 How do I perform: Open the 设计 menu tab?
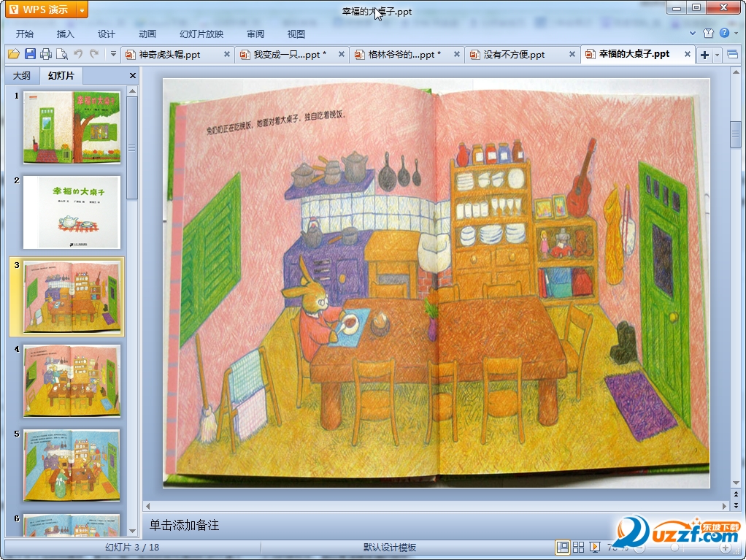click(x=106, y=34)
